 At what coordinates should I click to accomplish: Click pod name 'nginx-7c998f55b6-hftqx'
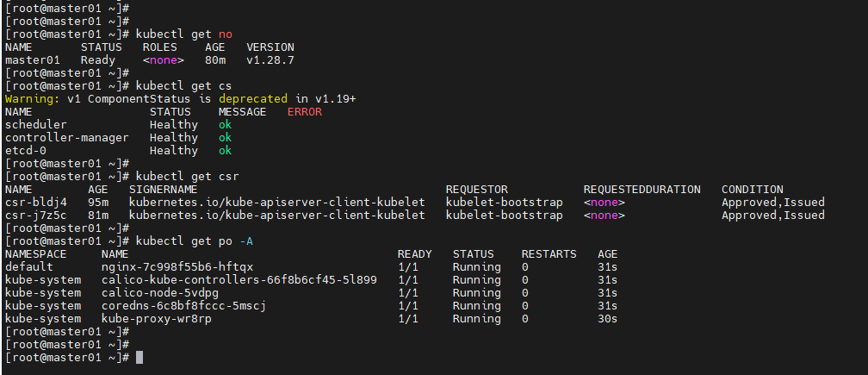click(x=177, y=267)
